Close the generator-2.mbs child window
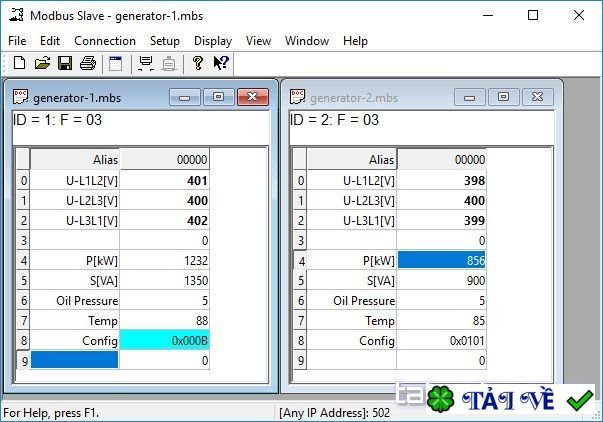603x422 pixels. pos(538,97)
